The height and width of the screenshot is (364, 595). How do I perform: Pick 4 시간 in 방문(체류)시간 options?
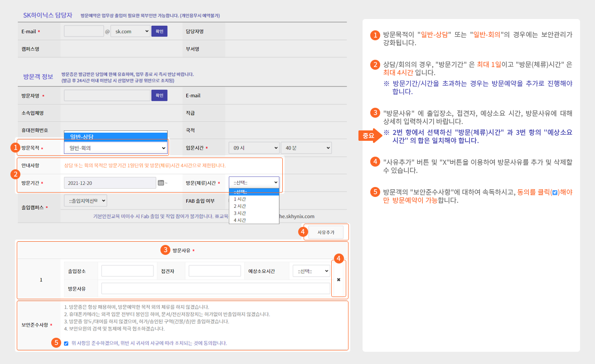click(240, 220)
